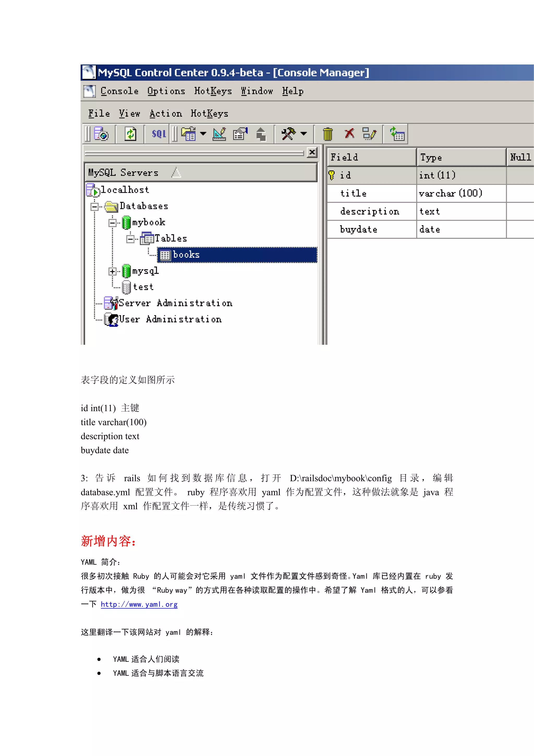Click the yellow trash can empty icon

click(x=328, y=134)
